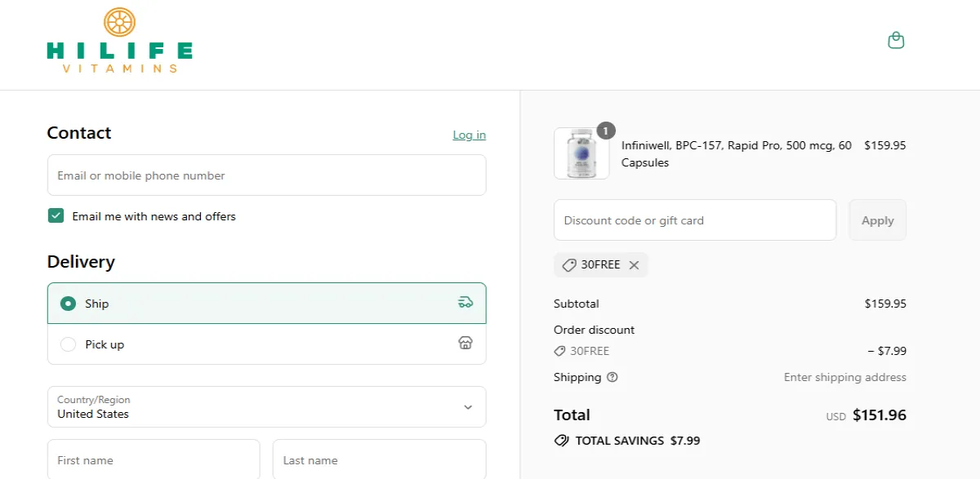980x479 pixels.
Task: Open the Country/Region dropdown
Action: (x=266, y=406)
